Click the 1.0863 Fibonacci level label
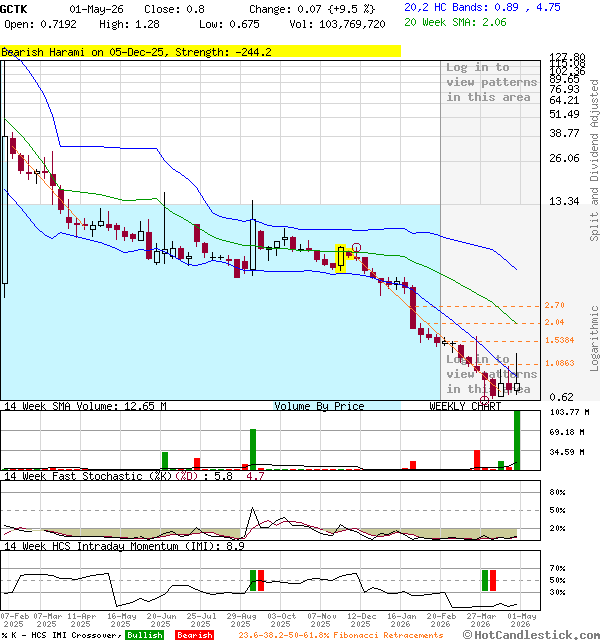This screenshot has width=600, height=640. (x=560, y=363)
